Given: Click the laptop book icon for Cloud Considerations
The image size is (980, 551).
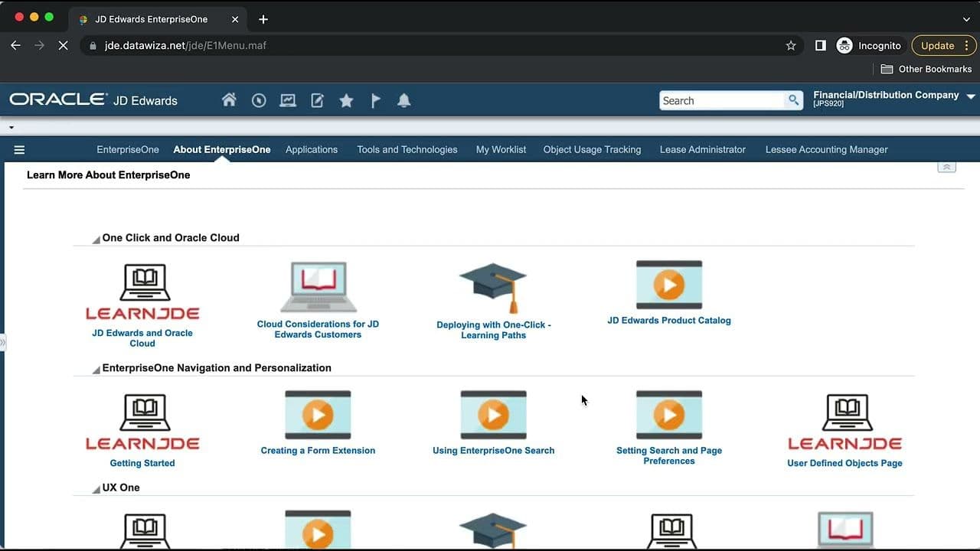Looking at the screenshot, I should point(318,287).
